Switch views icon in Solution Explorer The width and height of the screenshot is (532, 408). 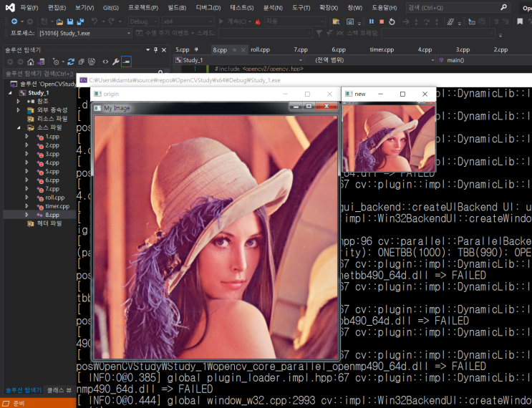coord(41,62)
